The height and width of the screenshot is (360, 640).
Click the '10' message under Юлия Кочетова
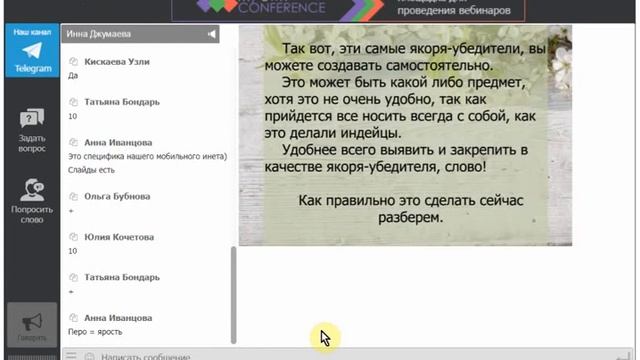[x=72, y=251]
